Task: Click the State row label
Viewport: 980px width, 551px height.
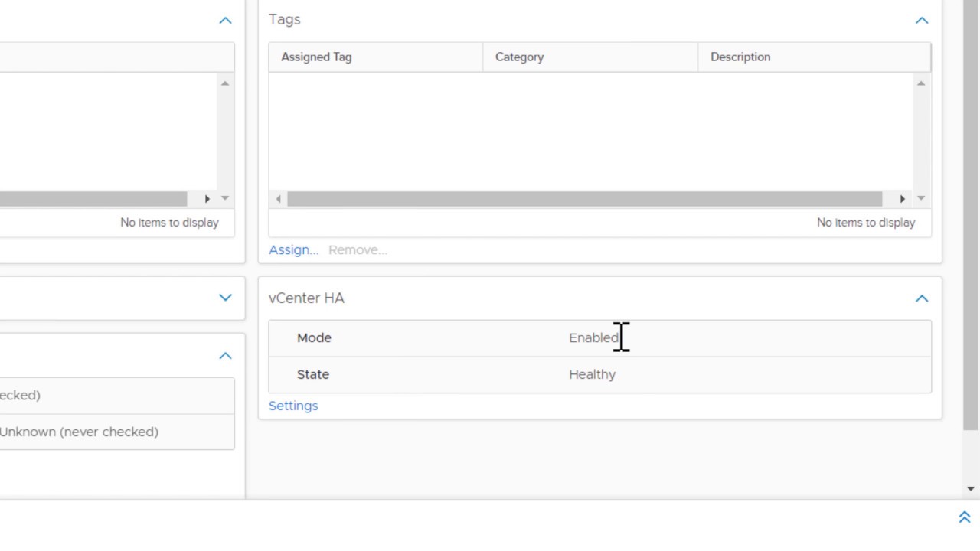Action: (313, 375)
